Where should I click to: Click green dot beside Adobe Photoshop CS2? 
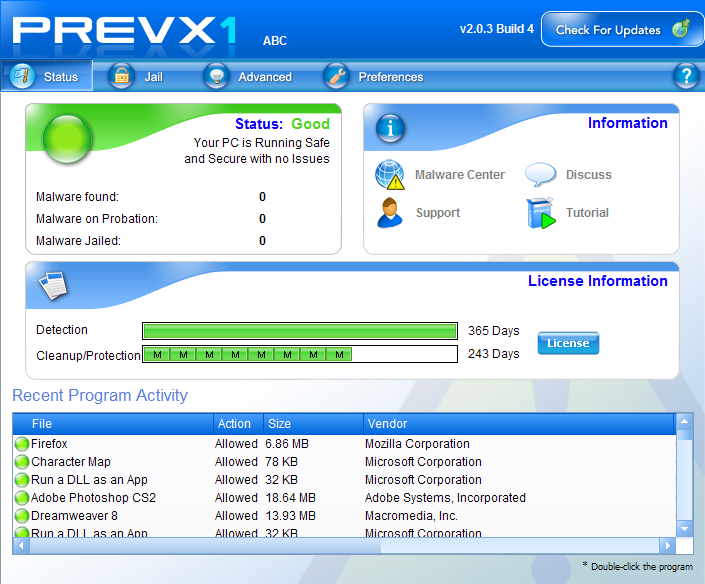click(22, 498)
